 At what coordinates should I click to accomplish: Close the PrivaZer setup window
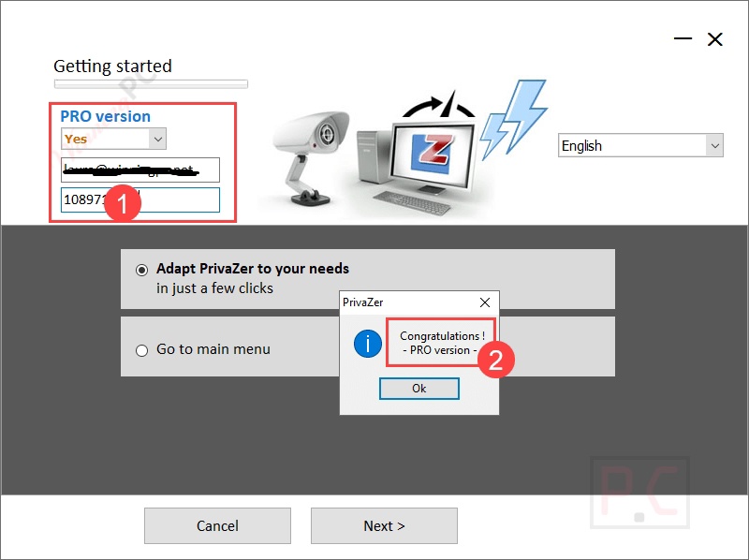[x=715, y=39]
